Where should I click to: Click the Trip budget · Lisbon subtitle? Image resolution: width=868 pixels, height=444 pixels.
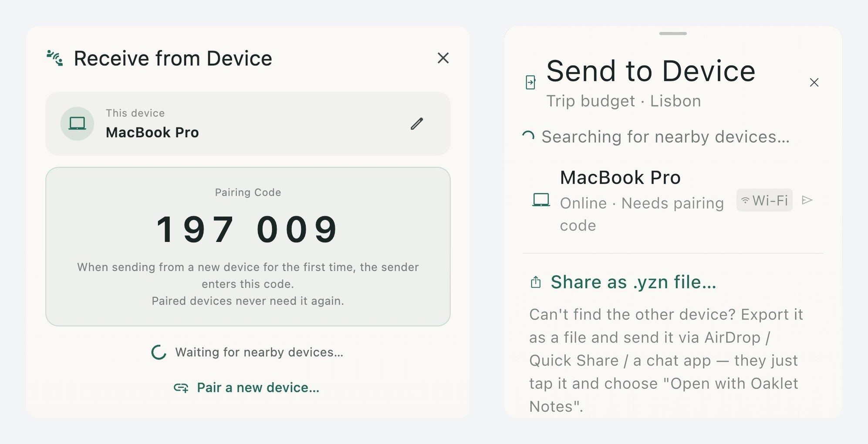pos(623,101)
